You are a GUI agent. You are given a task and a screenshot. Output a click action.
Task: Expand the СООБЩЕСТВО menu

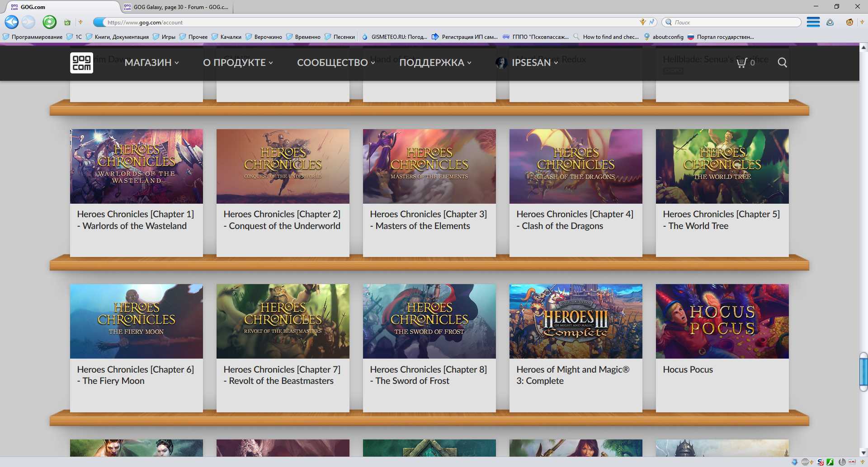click(336, 63)
